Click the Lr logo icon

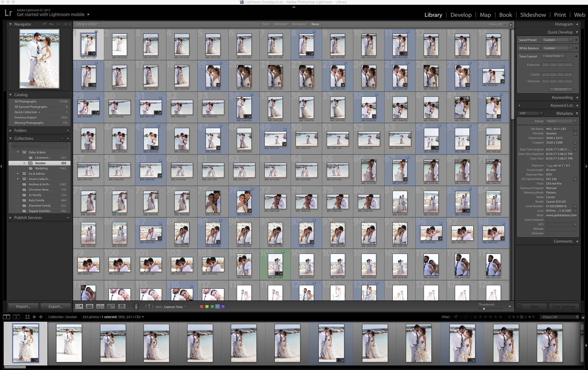tap(8, 13)
